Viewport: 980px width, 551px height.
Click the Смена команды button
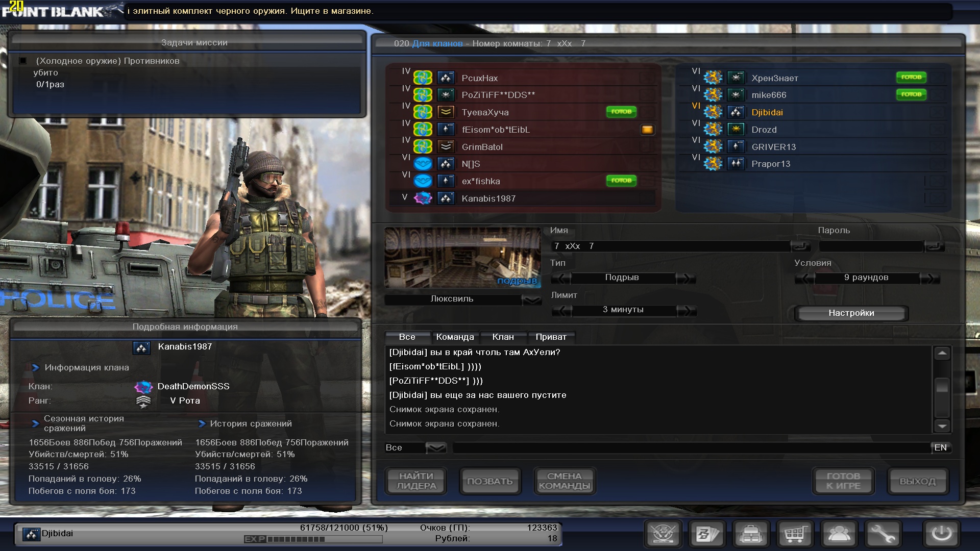[x=564, y=481]
